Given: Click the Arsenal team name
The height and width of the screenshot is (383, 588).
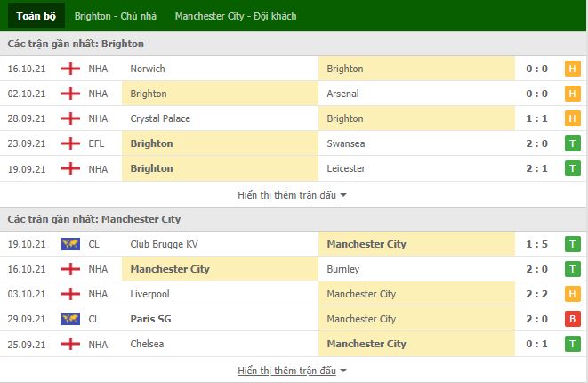Looking at the screenshot, I should (x=342, y=94).
